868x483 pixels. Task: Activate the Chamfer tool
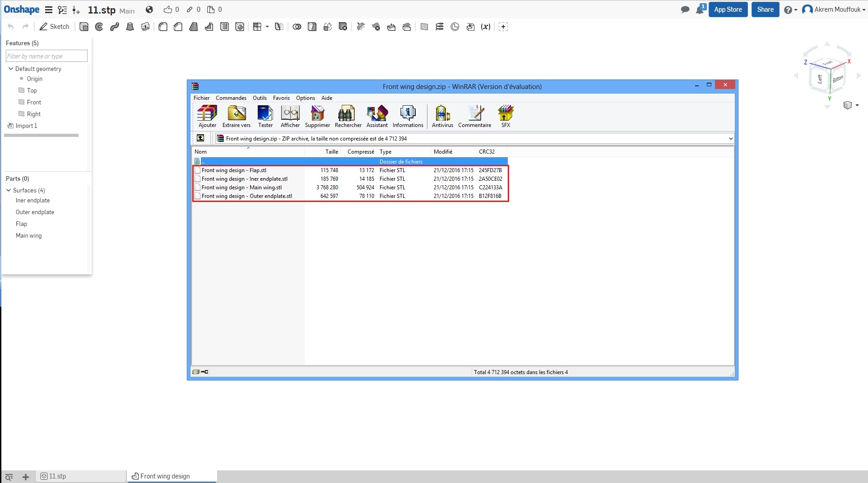[x=178, y=27]
